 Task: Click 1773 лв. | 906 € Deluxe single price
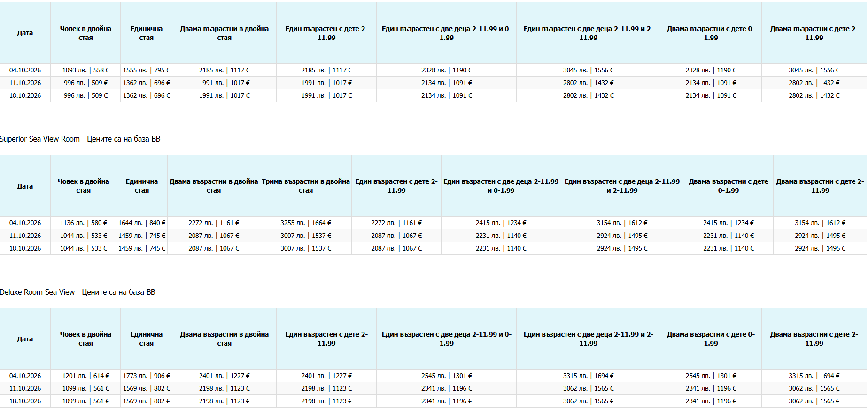[147, 376]
